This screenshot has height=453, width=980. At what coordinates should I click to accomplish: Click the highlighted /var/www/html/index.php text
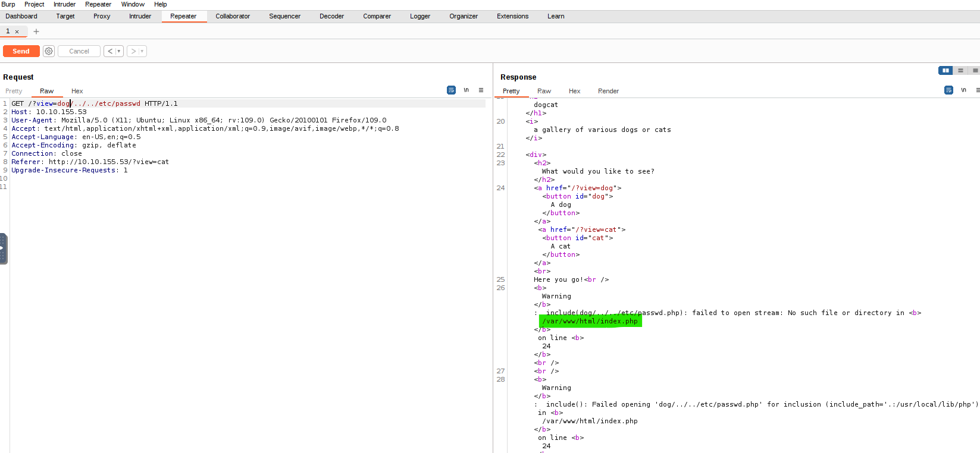(590, 321)
